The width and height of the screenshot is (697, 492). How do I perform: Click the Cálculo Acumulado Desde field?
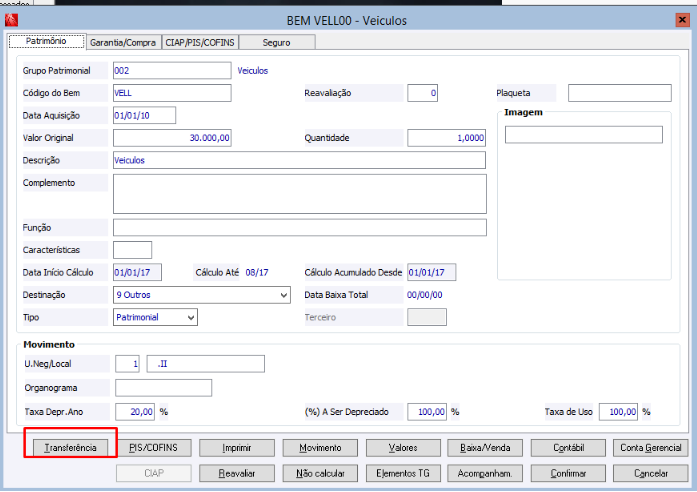(432, 272)
